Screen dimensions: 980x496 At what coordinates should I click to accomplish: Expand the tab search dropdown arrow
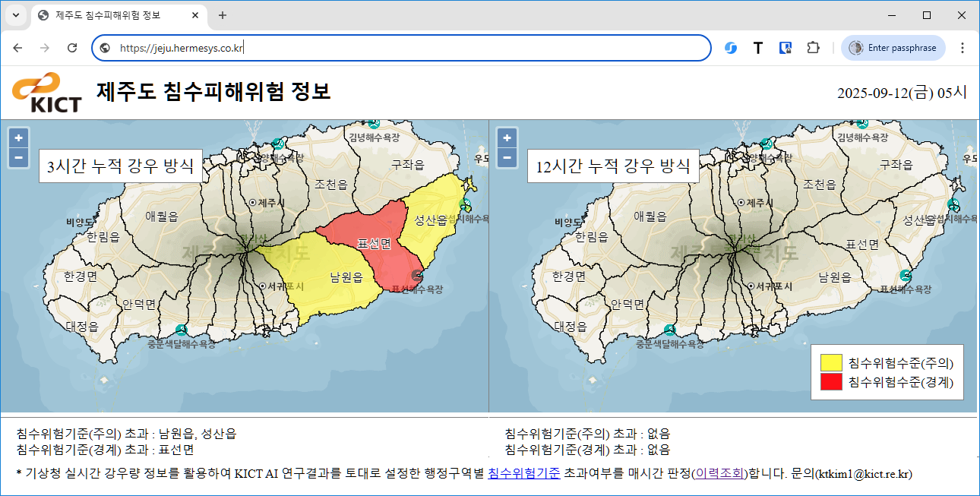pyautogui.click(x=16, y=15)
